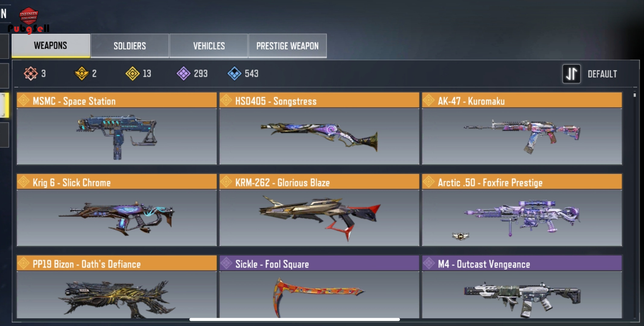Click the winged badge on Arctic .50 card
The image size is (644, 326).
(x=461, y=236)
